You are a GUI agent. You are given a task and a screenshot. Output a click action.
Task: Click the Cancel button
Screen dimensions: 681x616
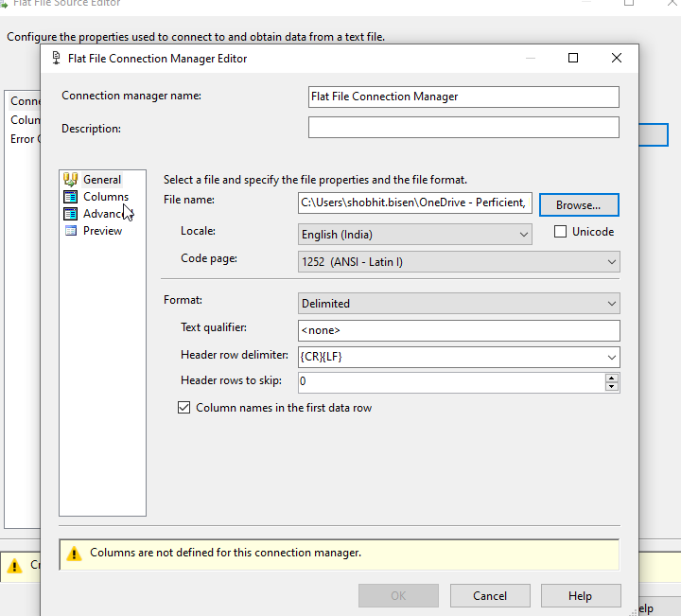(x=490, y=595)
